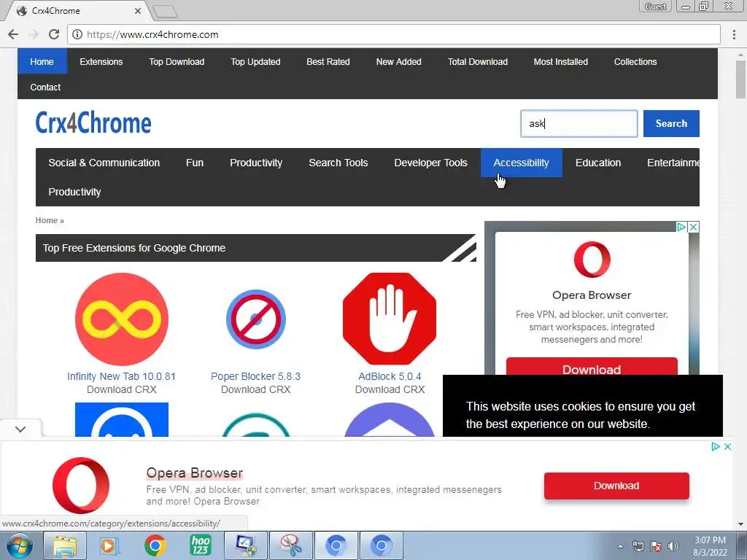Open Productivity category next to Fun

click(x=256, y=163)
